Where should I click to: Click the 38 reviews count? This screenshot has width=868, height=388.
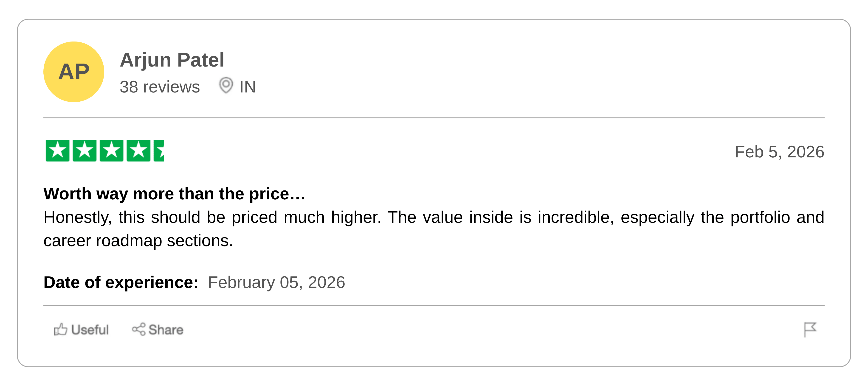[x=160, y=87]
